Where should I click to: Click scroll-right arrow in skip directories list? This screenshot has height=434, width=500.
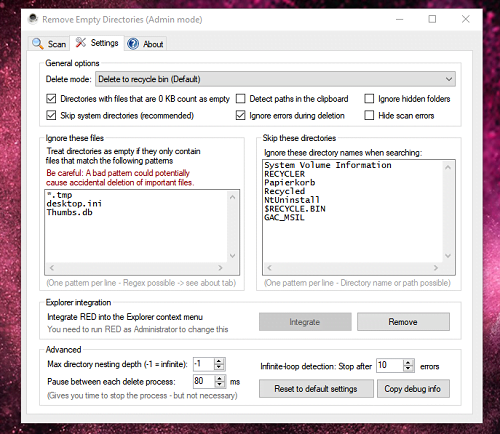click(x=436, y=268)
